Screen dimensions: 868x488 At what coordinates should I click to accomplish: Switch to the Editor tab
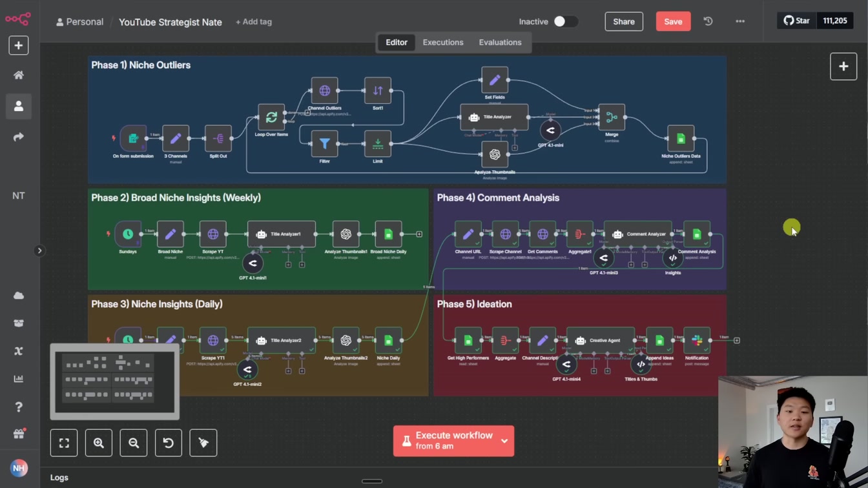tap(397, 43)
